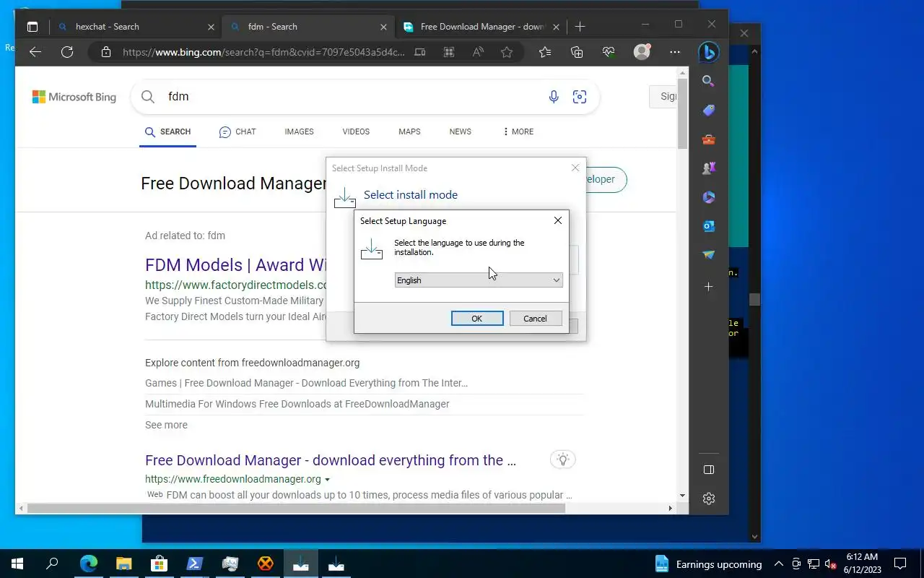
Task: Click OK in Select Setup Language dialog
Action: tap(477, 319)
